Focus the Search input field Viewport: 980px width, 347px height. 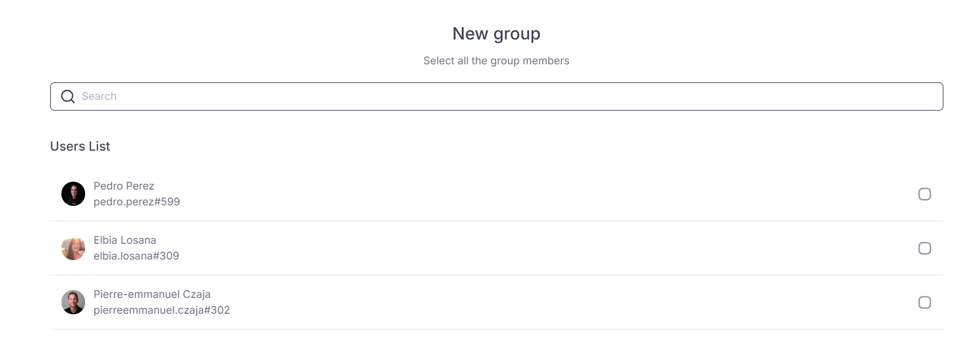point(496,96)
